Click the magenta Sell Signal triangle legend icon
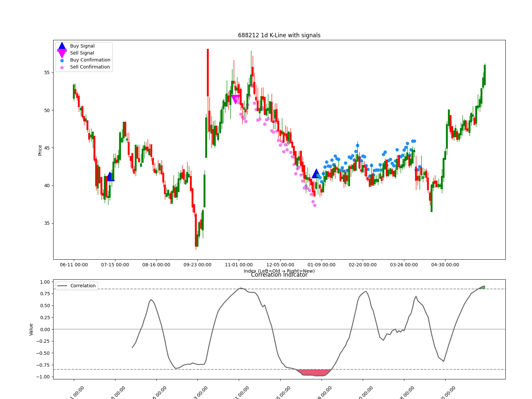This screenshot has height=399, width=532. (62, 53)
